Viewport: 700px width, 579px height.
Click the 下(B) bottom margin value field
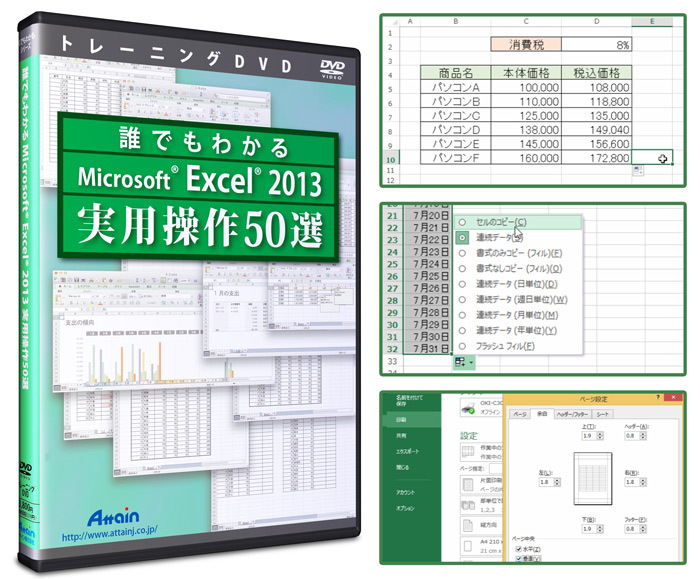588,529
